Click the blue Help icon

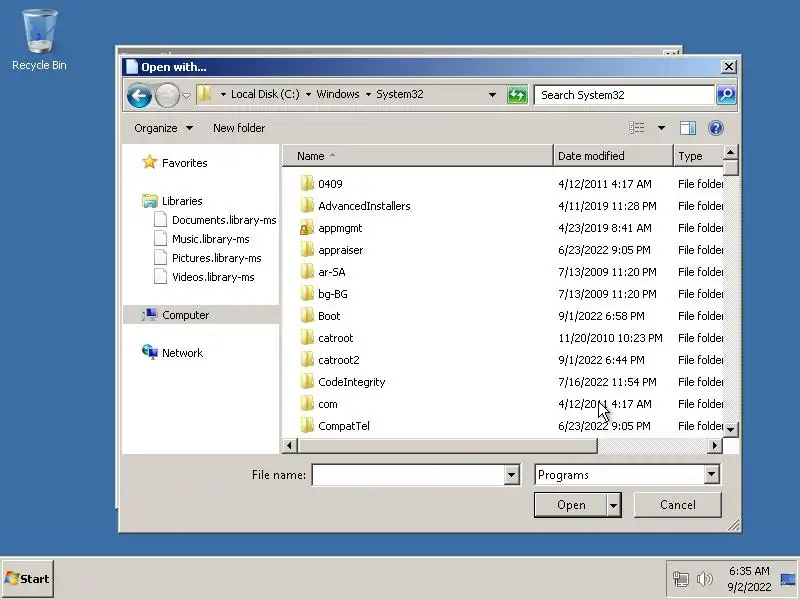pyautogui.click(x=716, y=128)
